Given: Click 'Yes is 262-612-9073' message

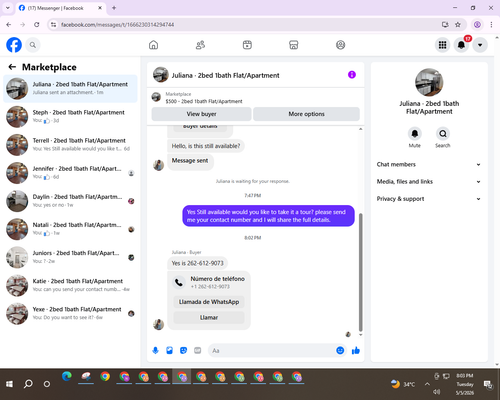Looking at the screenshot, I should [x=197, y=263].
